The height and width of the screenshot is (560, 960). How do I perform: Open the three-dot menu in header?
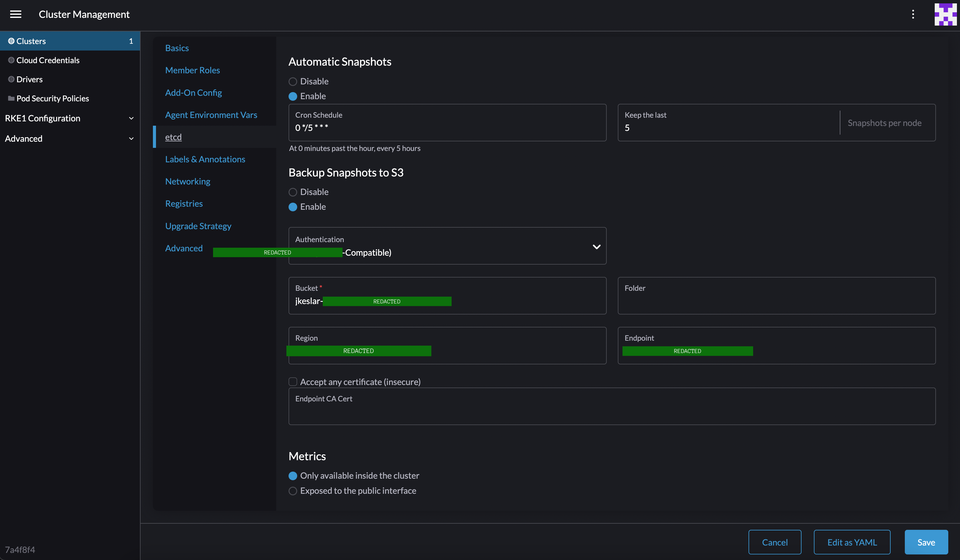point(913,14)
